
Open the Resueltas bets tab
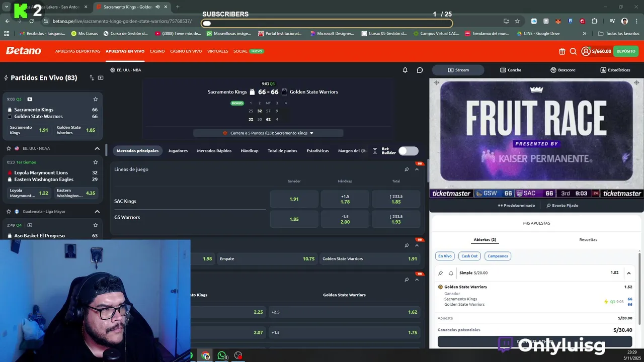pyautogui.click(x=588, y=240)
